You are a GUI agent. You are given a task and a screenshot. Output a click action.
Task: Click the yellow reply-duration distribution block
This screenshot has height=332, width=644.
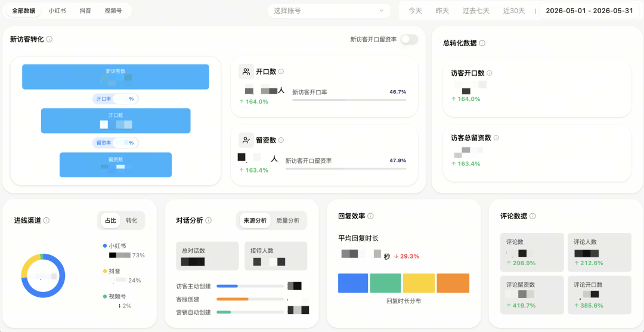click(419, 283)
